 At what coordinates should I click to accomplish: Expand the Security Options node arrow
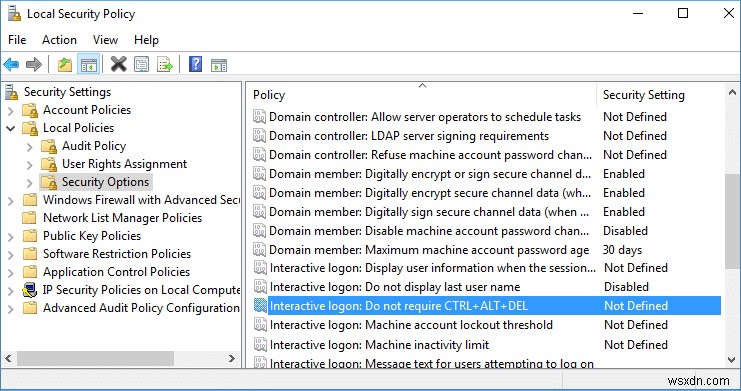coord(30,182)
